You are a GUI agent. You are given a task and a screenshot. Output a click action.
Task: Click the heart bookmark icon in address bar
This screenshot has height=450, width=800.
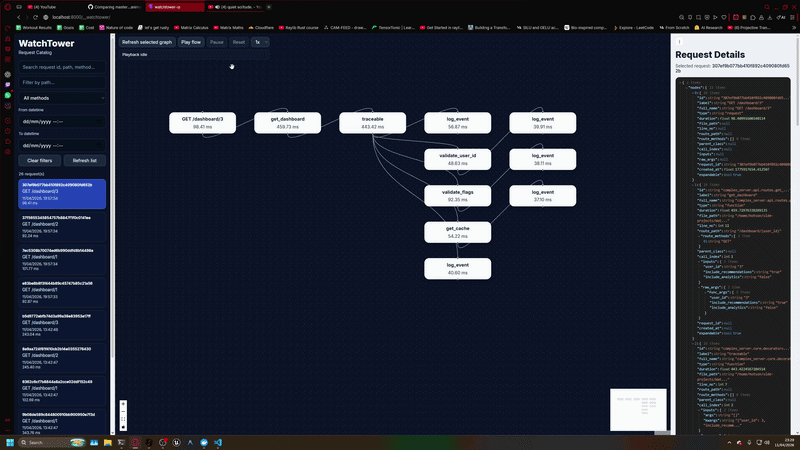pos(723,17)
